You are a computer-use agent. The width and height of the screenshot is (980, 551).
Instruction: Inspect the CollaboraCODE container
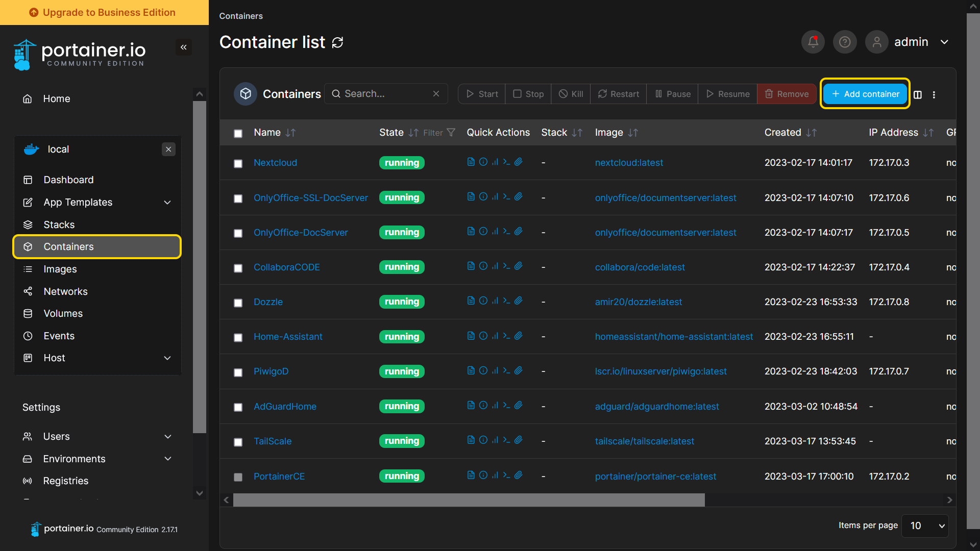pyautogui.click(x=483, y=266)
